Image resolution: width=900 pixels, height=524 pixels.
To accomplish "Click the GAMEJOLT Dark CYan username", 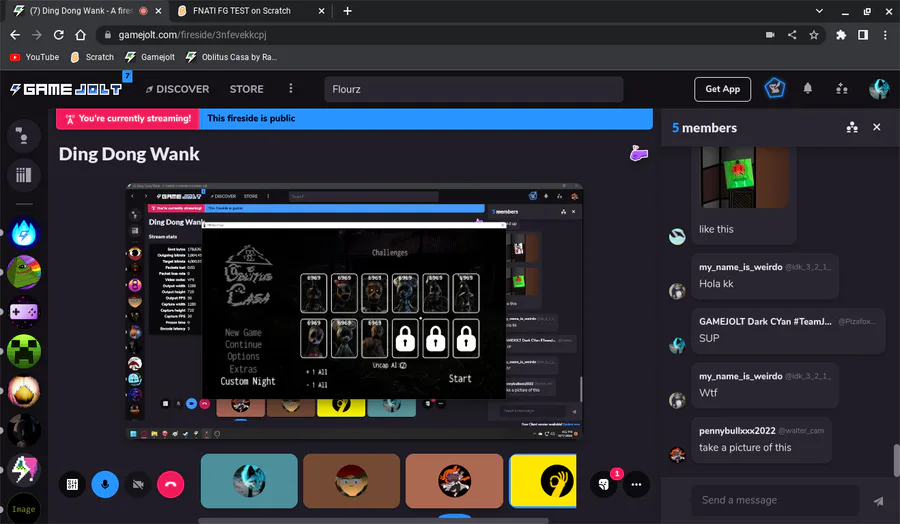I will click(x=765, y=321).
